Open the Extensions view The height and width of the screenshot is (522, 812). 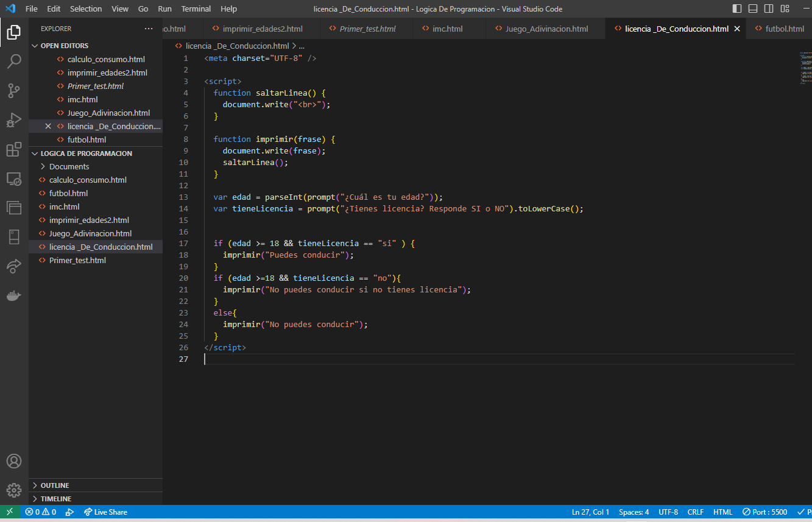[14, 149]
